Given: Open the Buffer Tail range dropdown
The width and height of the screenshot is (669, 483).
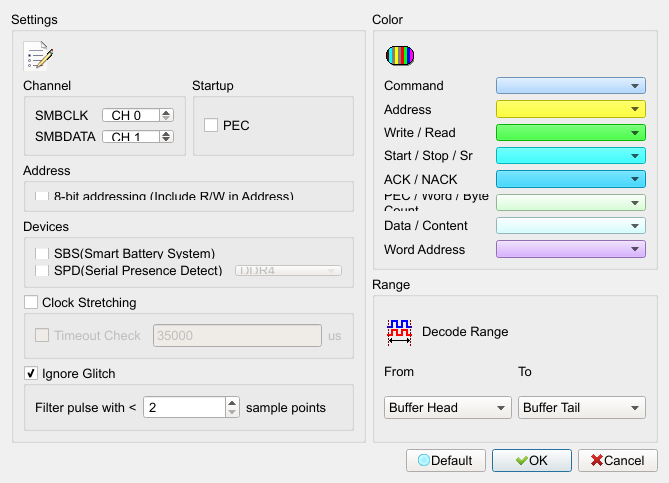Looking at the screenshot, I should tap(582, 407).
